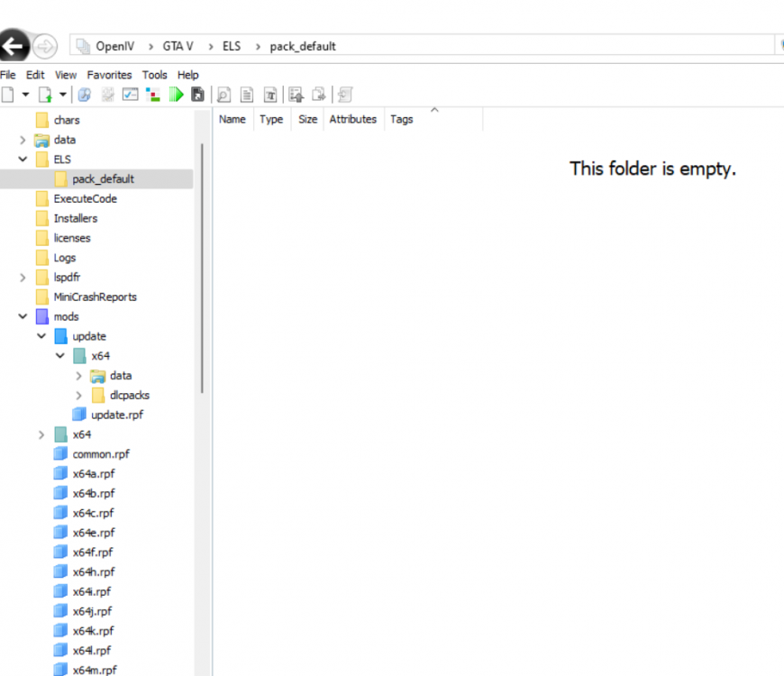Click the back navigation arrow
Screen dimensions: 784x676
pyautogui.click(x=14, y=46)
